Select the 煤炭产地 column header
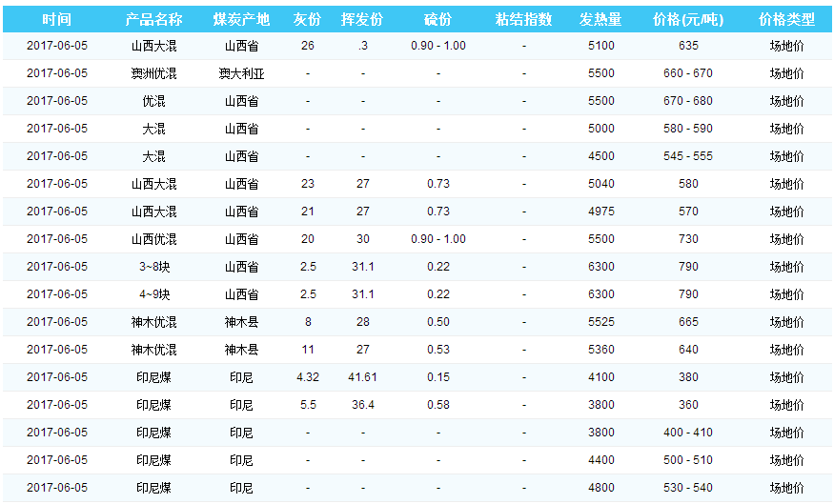This screenshot has height=504, width=834. coord(241,20)
